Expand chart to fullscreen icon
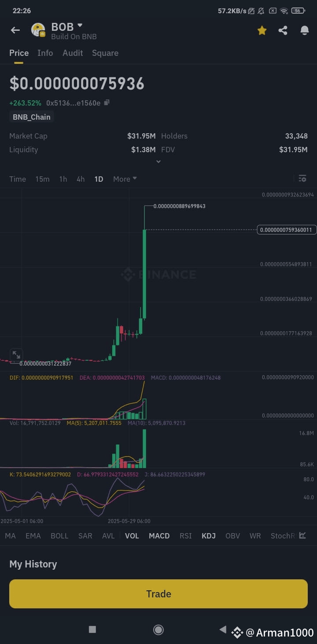This screenshot has height=644, width=317. pos(16,355)
